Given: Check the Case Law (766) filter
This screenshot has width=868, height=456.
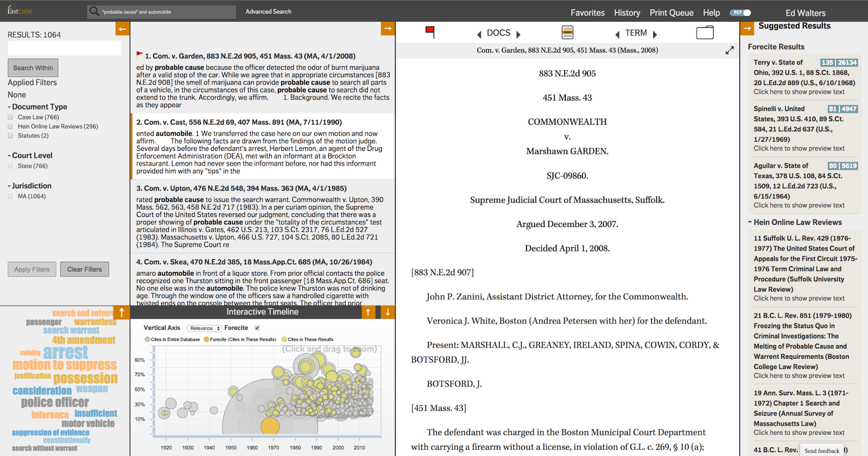Looking at the screenshot, I should pyautogui.click(x=10, y=117).
